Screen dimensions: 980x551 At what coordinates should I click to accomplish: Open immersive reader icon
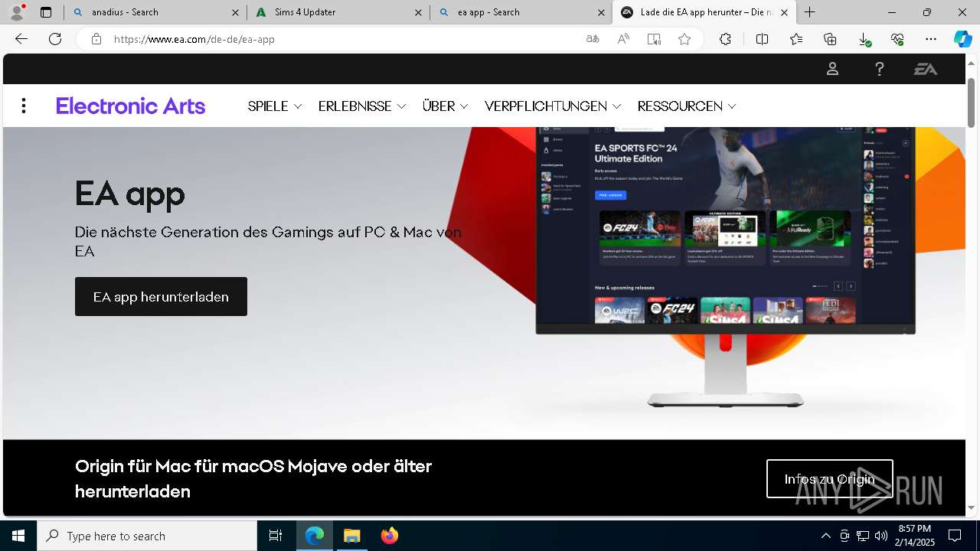pyautogui.click(x=654, y=39)
